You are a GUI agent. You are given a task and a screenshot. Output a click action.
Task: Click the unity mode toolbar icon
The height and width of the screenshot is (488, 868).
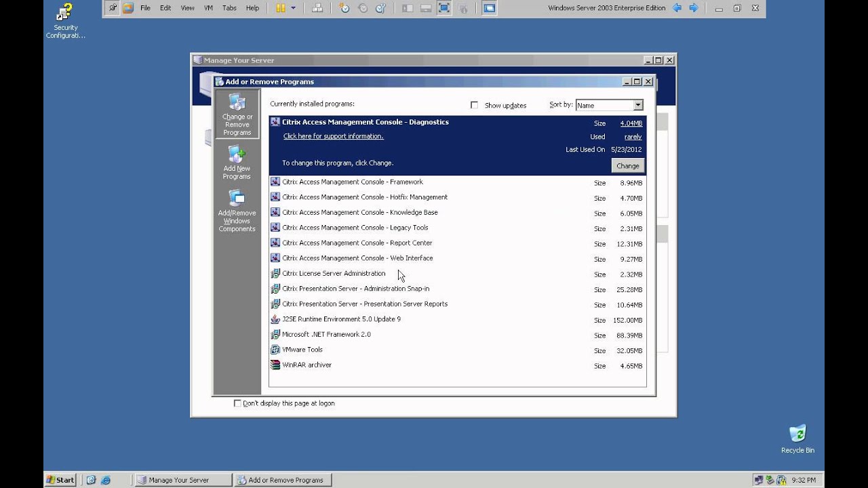[x=463, y=8]
